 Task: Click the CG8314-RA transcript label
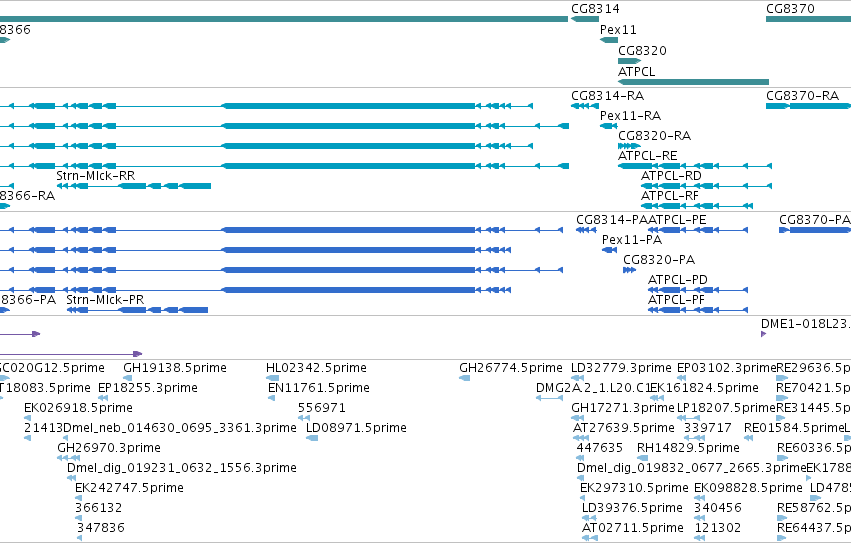[607, 96]
